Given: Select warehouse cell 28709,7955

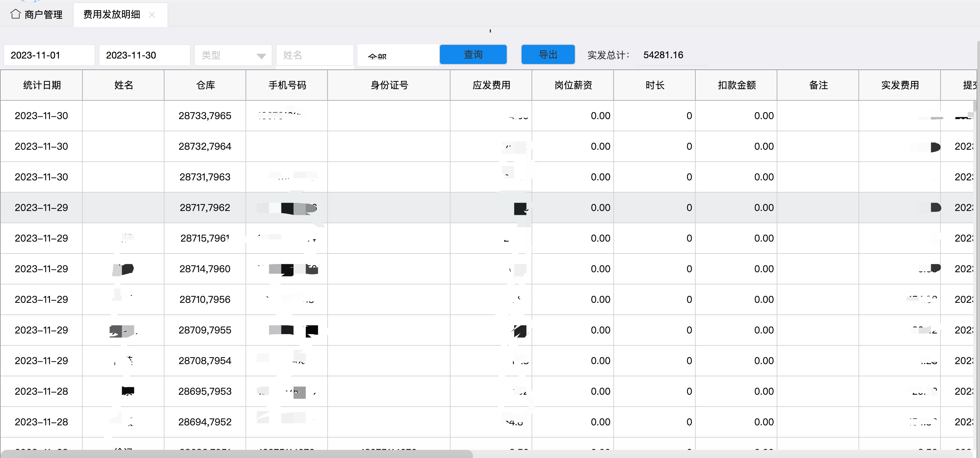Looking at the screenshot, I should pyautogui.click(x=205, y=330).
